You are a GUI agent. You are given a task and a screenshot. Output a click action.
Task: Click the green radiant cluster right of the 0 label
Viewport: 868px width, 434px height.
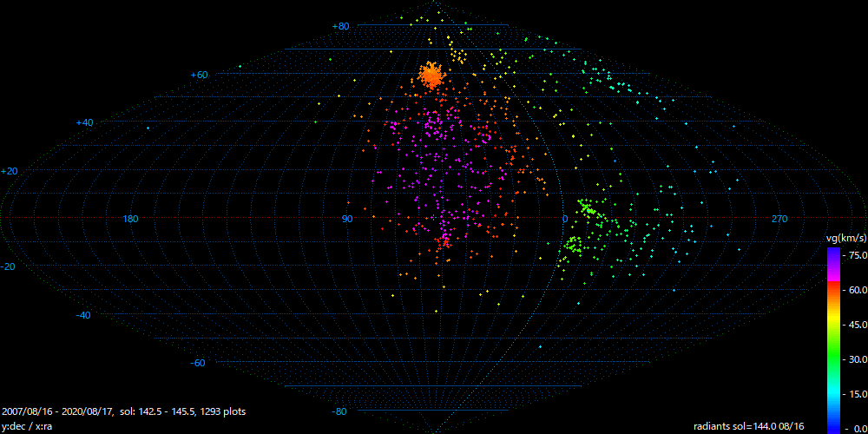(x=589, y=209)
